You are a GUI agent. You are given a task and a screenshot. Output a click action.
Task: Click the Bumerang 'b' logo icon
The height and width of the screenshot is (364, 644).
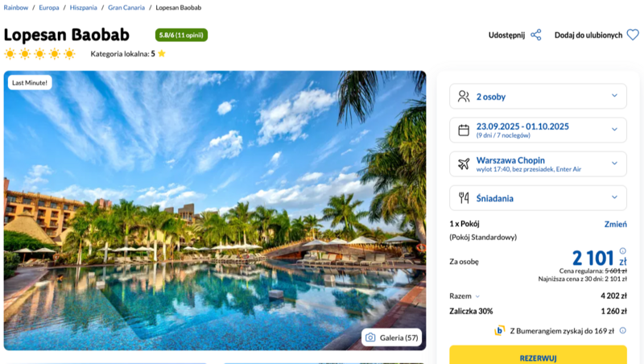[x=499, y=330]
